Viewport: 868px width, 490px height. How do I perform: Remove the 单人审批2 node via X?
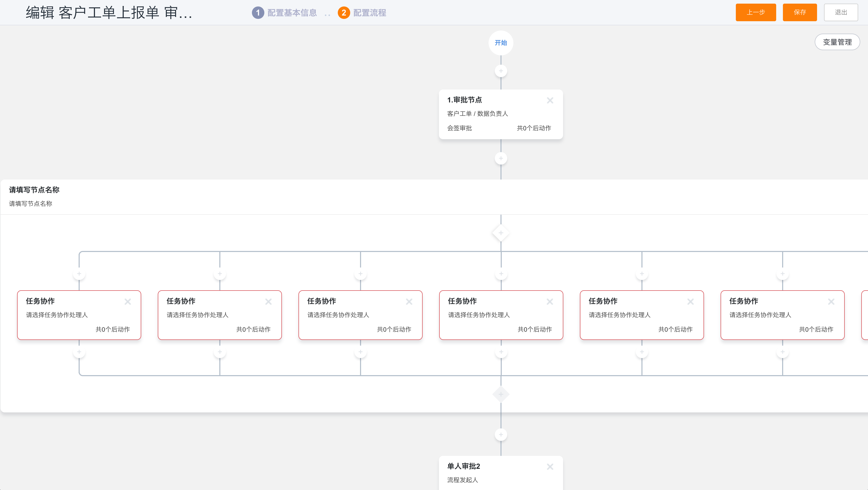coord(550,467)
